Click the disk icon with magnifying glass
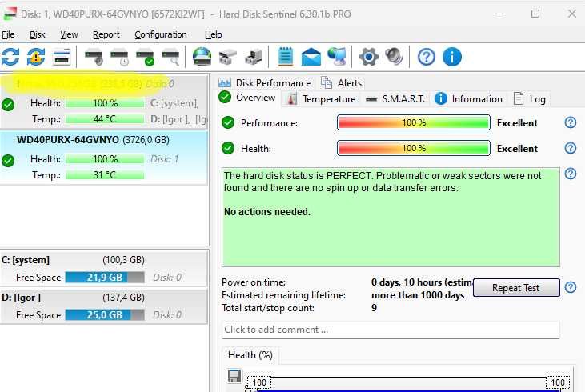 [x=170, y=58]
